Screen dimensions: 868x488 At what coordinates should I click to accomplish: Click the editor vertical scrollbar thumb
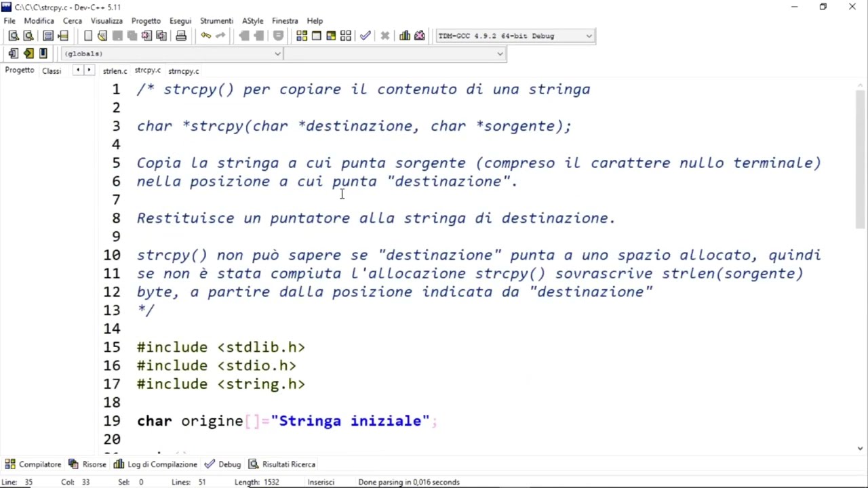tap(861, 158)
